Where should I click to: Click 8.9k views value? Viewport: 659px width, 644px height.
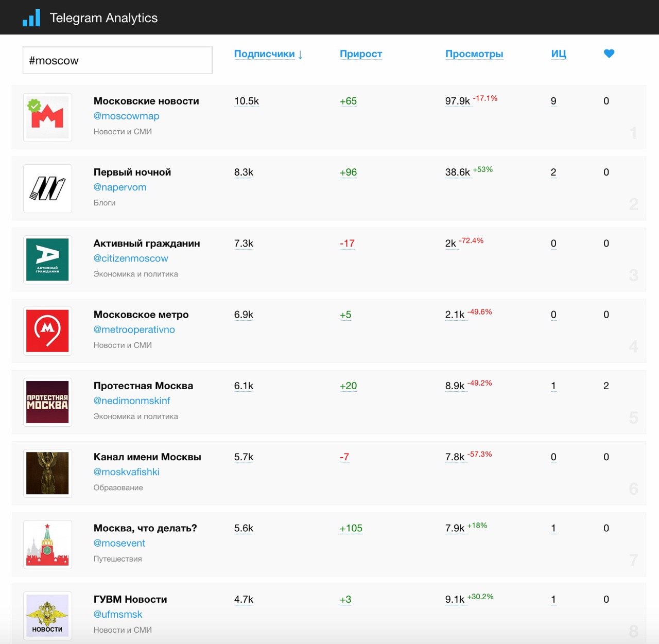(455, 386)
